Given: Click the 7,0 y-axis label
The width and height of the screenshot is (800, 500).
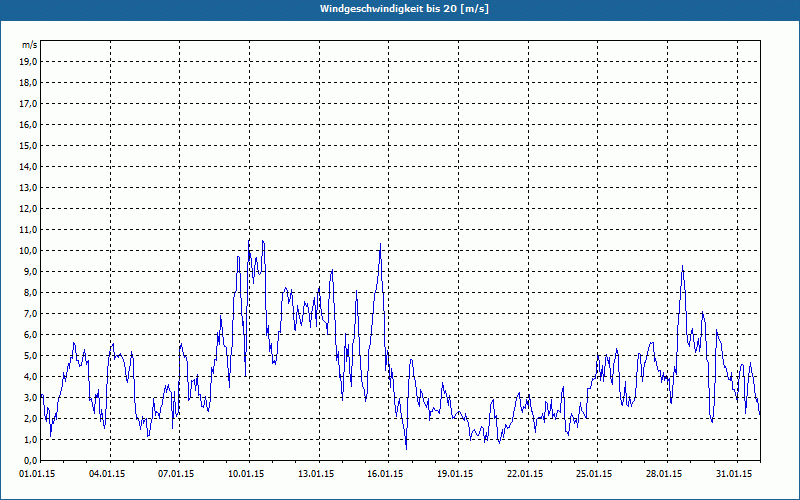Looking at the screenshot, I should [x=30, y=314].
